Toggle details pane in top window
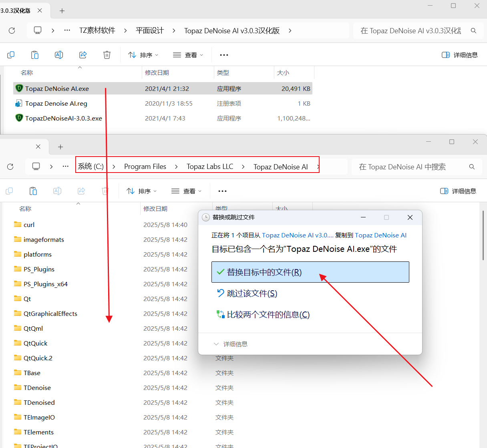The width and height of the screenshot is (487, 448). pos(460,55)
